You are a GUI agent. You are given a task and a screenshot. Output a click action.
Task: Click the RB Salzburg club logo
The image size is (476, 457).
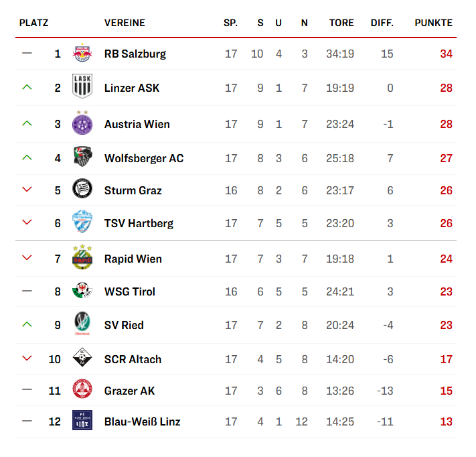tap(82, 54)
